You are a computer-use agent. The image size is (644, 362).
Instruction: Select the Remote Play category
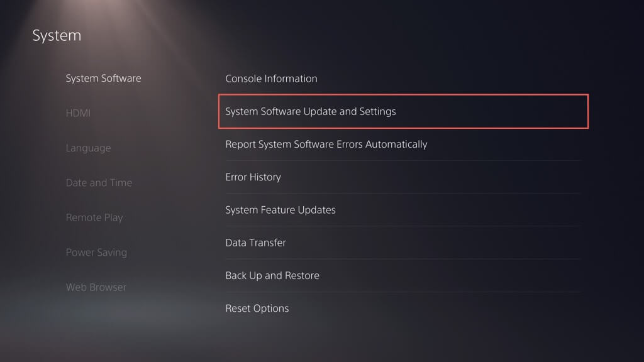(x=94, y=217)
